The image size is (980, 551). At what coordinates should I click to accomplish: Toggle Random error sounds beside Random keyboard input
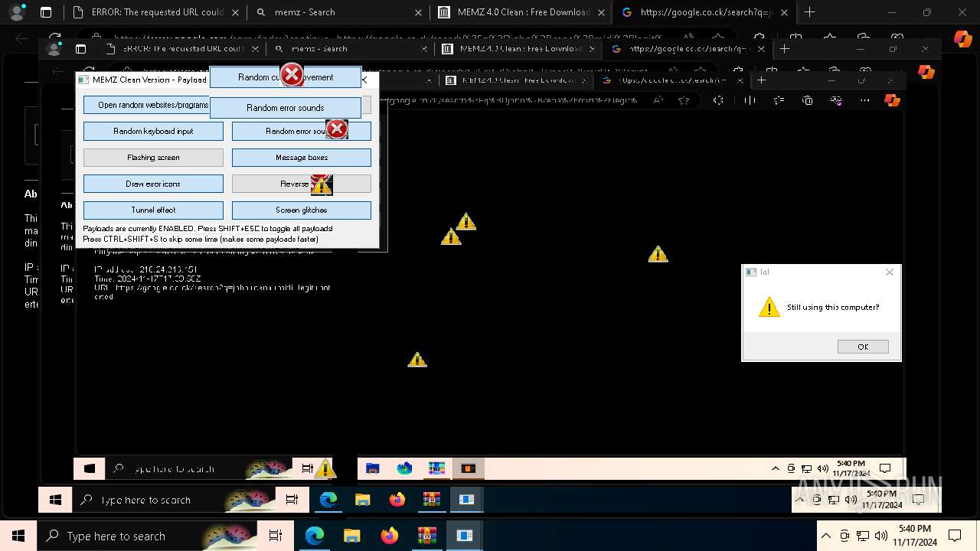302,132
